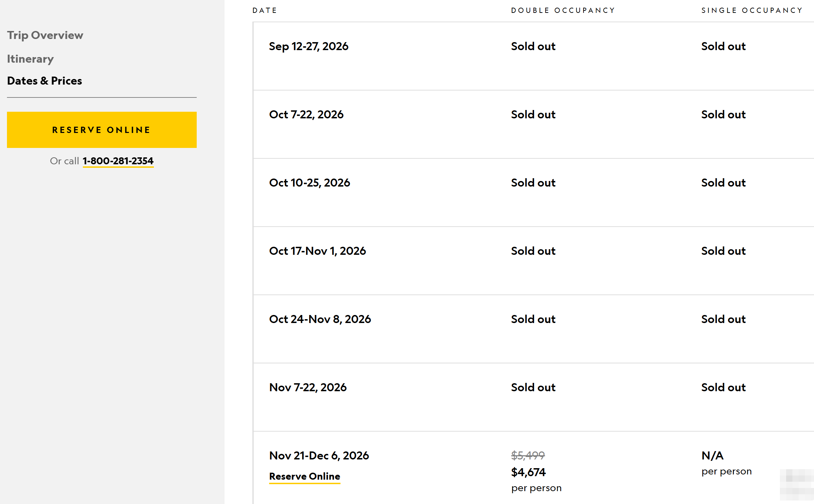814x504 pixels.
Task: Click the N/A single occupancy price
Action: click(712, 455)
